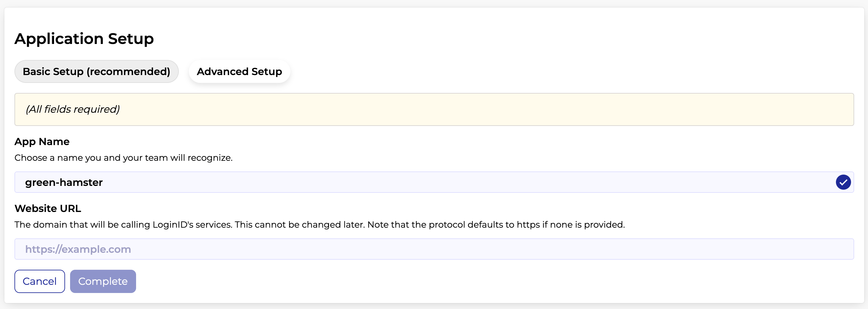
Task: Click the Website URL label
Action: pos(48,209)
